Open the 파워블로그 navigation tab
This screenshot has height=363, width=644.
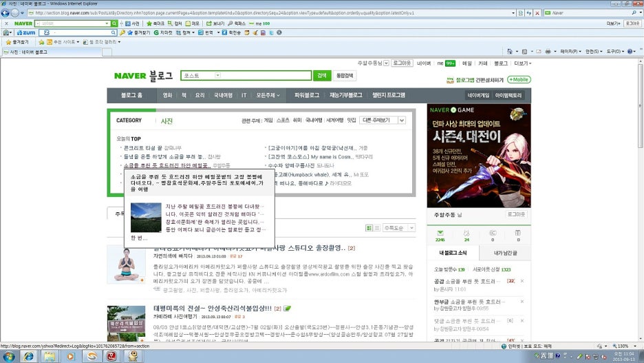[x=307, y=95]
